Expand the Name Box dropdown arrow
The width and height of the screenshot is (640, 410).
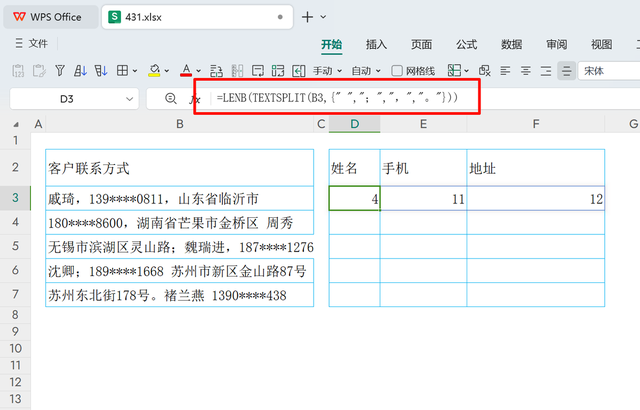pyautogui.click(x=129, y=99)
